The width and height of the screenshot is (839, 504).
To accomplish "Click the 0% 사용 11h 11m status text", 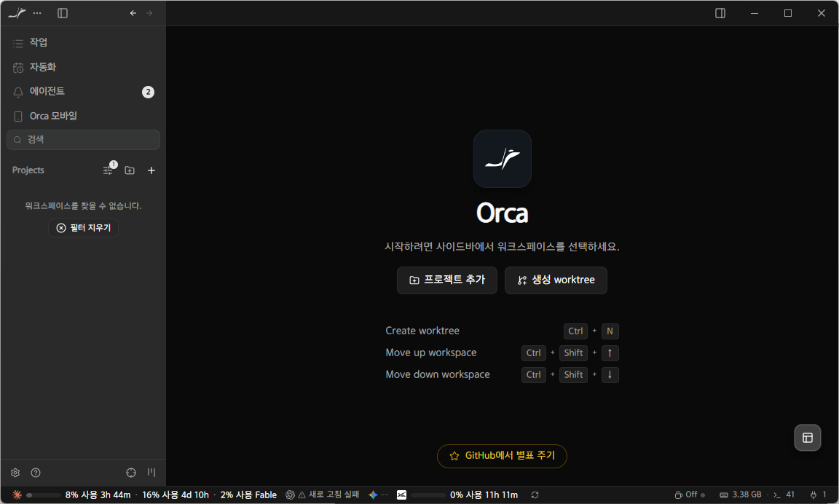I will (484, 495).
